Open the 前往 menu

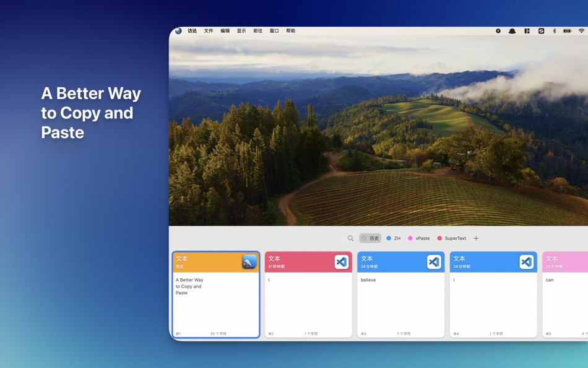[258, 31]
